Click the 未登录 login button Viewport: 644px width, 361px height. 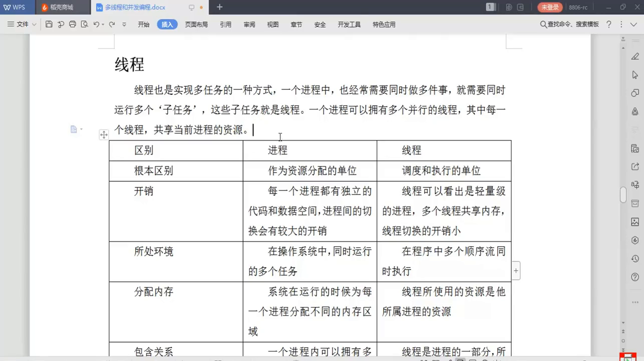[x=550, y=7]
